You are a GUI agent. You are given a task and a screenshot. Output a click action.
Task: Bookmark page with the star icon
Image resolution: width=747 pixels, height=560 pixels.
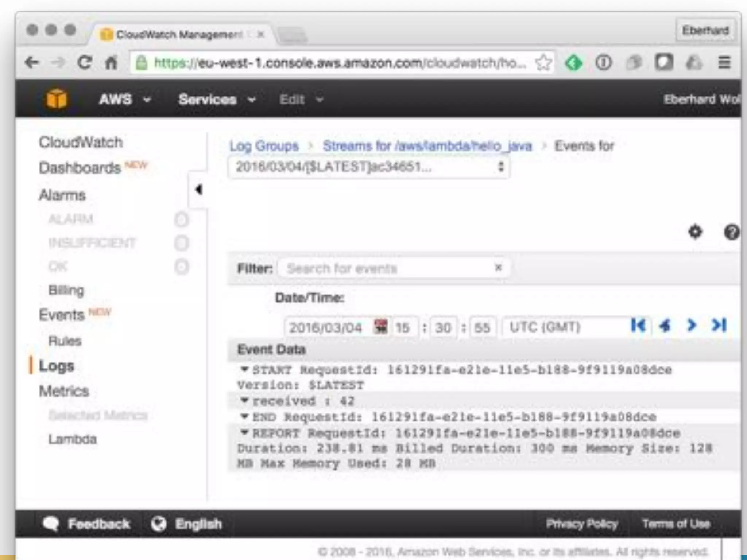point(543,63)
